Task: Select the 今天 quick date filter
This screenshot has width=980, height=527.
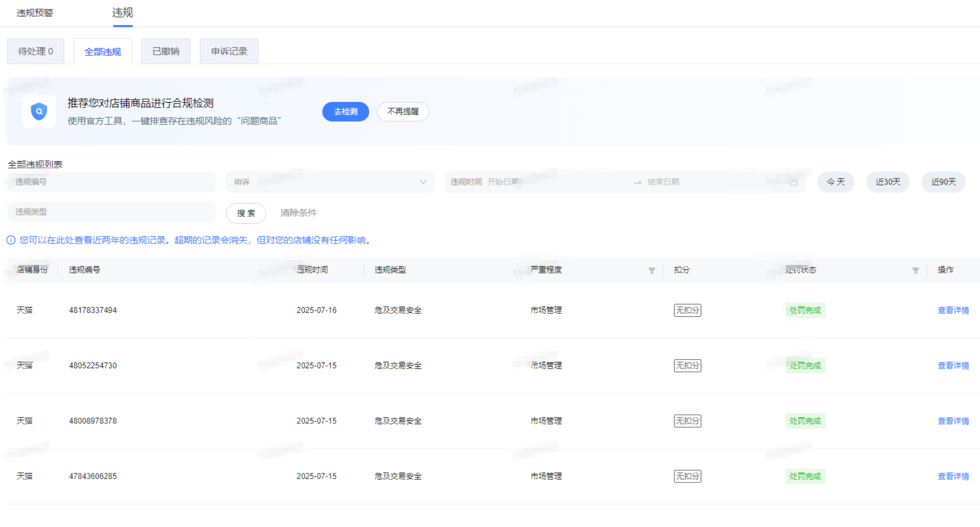Action: tap(835, 182)
